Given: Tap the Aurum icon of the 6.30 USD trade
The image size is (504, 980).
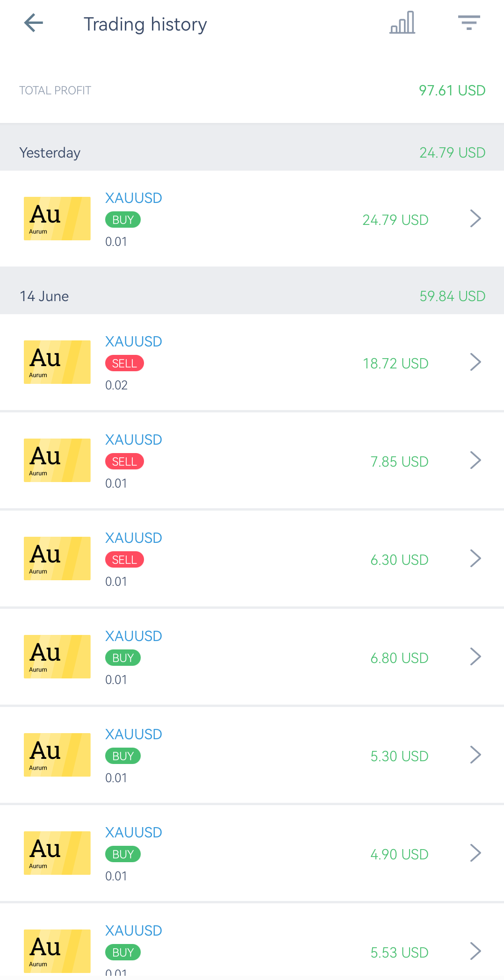Looking at the screenshot, I should click(57, 558).
